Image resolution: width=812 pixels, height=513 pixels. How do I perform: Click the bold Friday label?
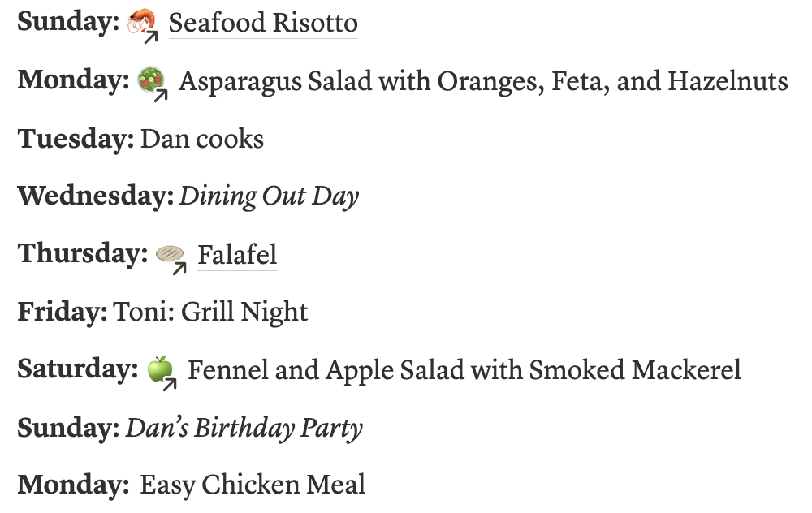pyautogui.click(x=63, y=313)
